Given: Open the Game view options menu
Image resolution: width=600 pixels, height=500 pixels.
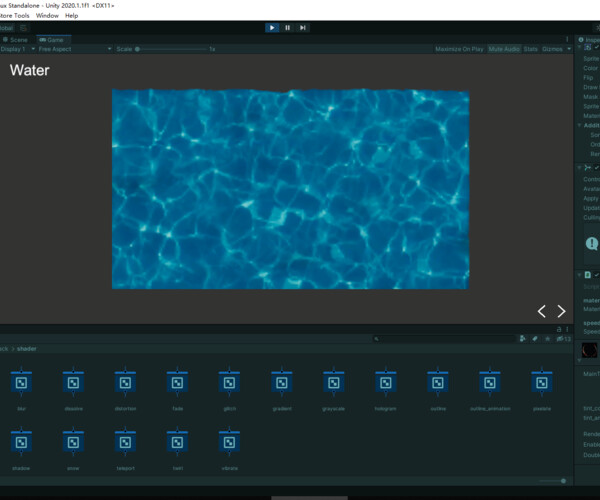Looking at the screenshot, I should coord(567,39).
